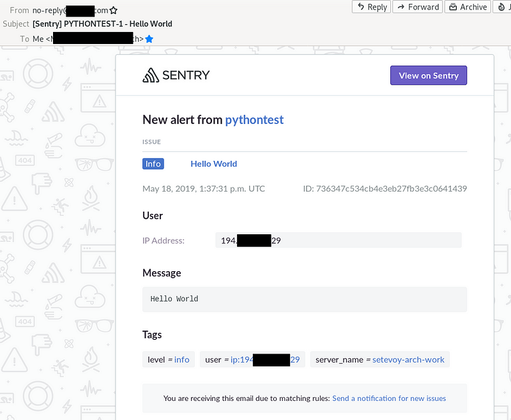This screenshot has width=511, height=420.
Task: Open 'Send a notification for new issues' rule
Action: pyautogui.click(x=389, y=398)
